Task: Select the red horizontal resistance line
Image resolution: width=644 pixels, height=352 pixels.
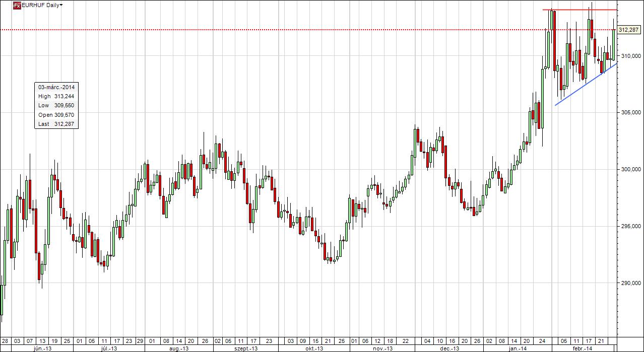Action: coord(579,10)
